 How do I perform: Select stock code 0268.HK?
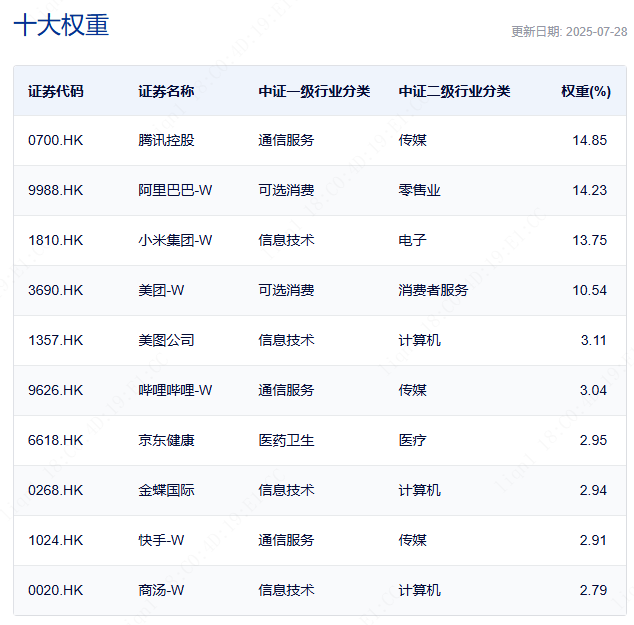coord(55,490)
